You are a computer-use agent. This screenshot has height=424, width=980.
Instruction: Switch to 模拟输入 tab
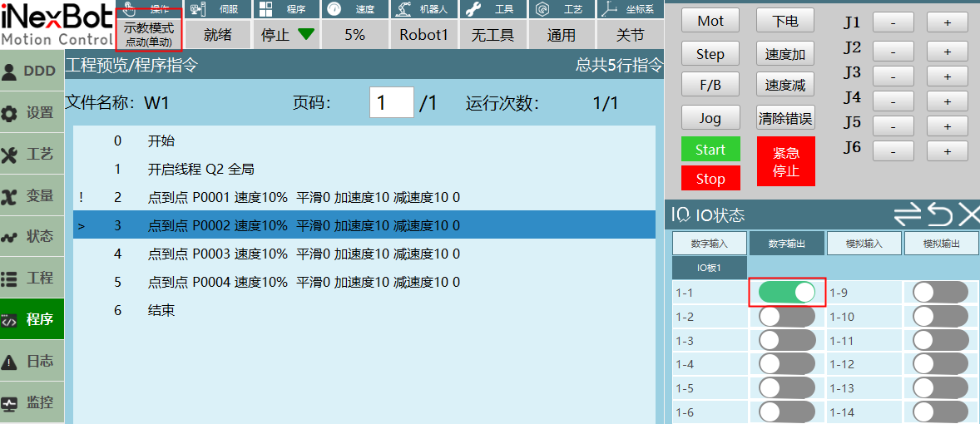coord(864,243)
